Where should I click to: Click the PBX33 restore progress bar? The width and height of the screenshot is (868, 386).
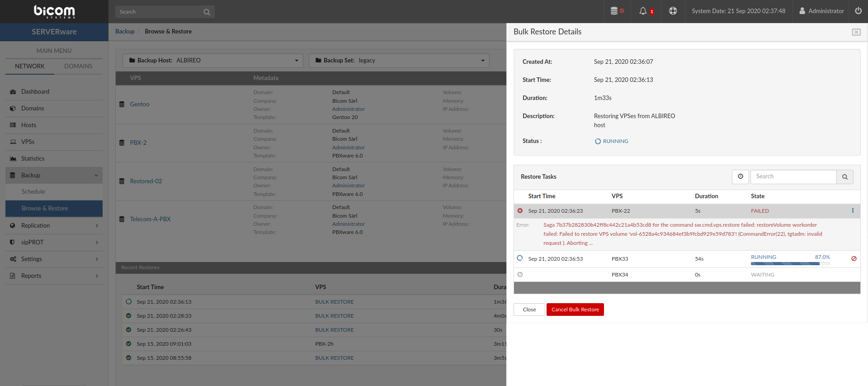pyautogui.click(x=790, y=264)
